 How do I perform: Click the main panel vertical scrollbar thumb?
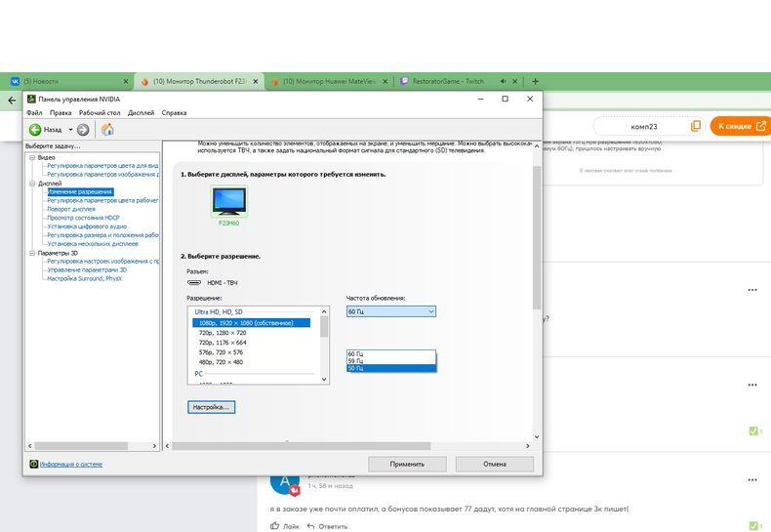pyautogui.click(x=537, y=237)
